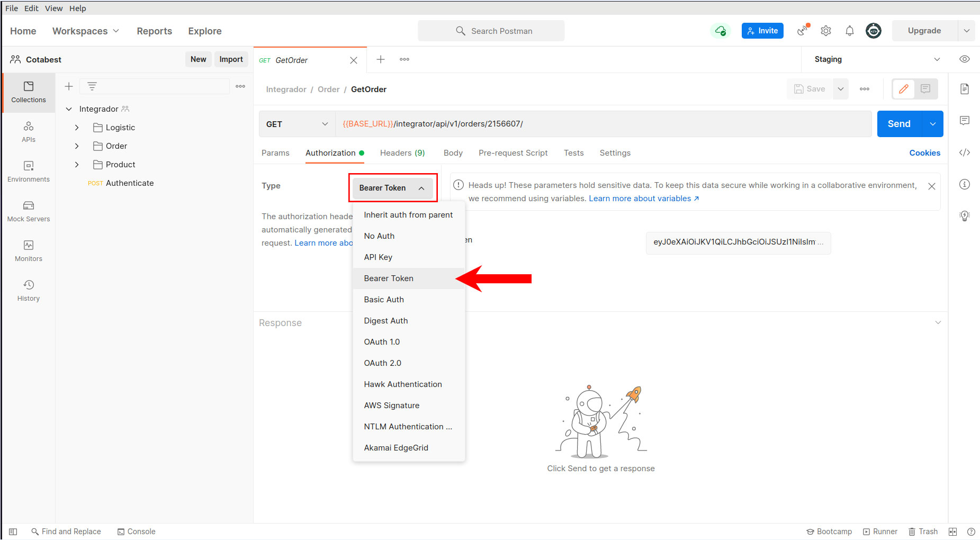Image resolution: width=980 pixels, height=540 pixels.
Task: Collapse the Integrador collection
Action: point(69,109)
